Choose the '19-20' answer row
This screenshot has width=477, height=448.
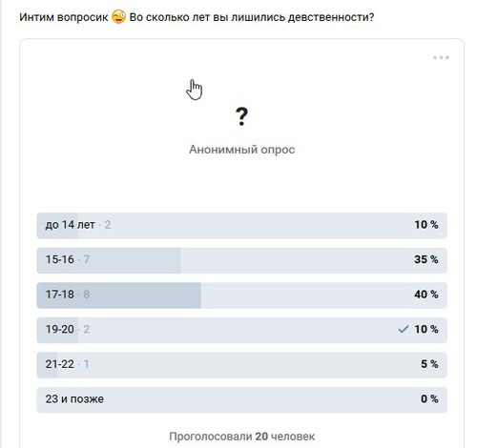[x=242, y=330]
